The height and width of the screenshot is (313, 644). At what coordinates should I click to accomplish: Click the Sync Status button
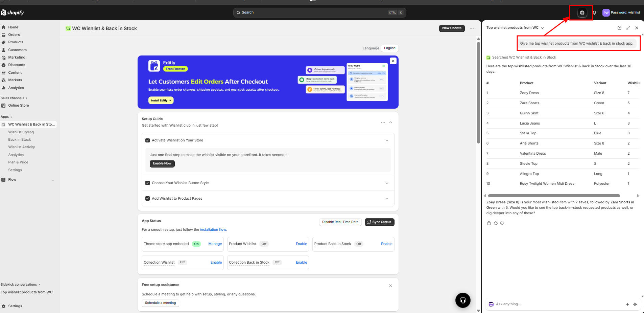pos(379,222)
